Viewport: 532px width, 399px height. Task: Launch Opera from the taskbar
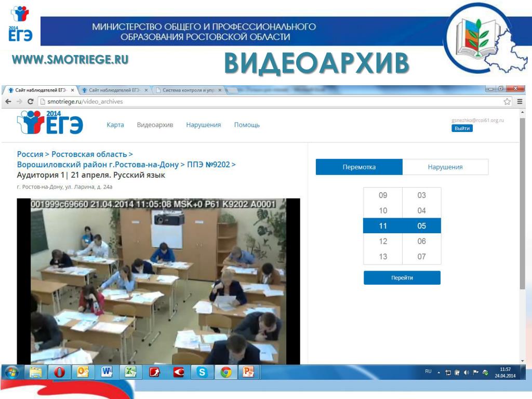(59, 373)
